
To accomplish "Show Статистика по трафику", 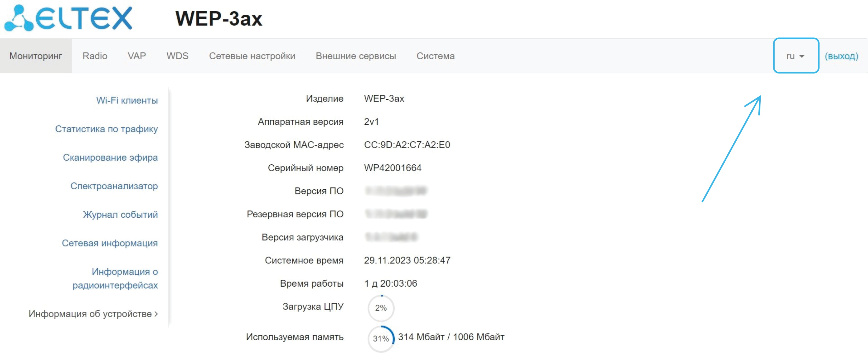I will [106, 129].
